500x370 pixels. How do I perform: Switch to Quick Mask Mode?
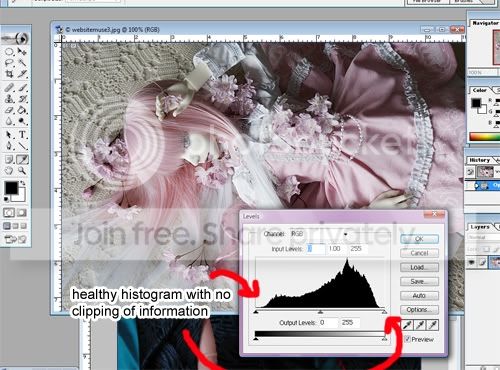point(22,213)
